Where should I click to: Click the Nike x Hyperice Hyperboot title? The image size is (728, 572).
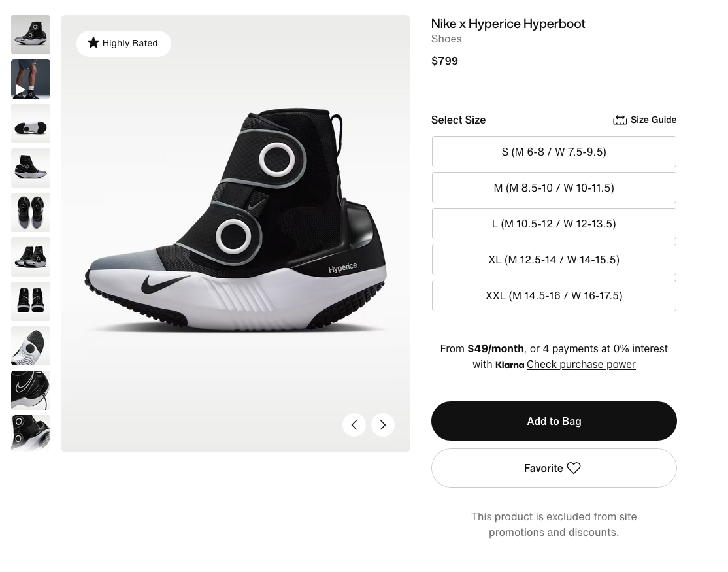pyautogui.click(x=508, y=24)
